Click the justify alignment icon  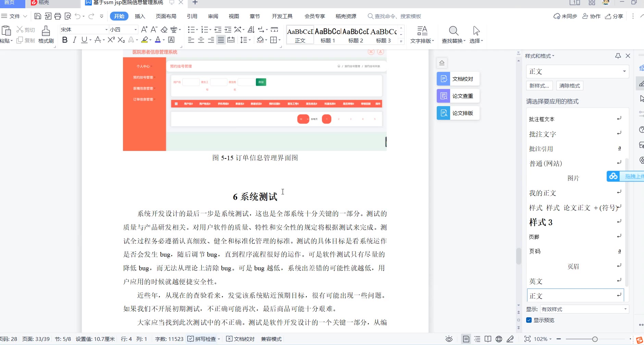point(221,40)
